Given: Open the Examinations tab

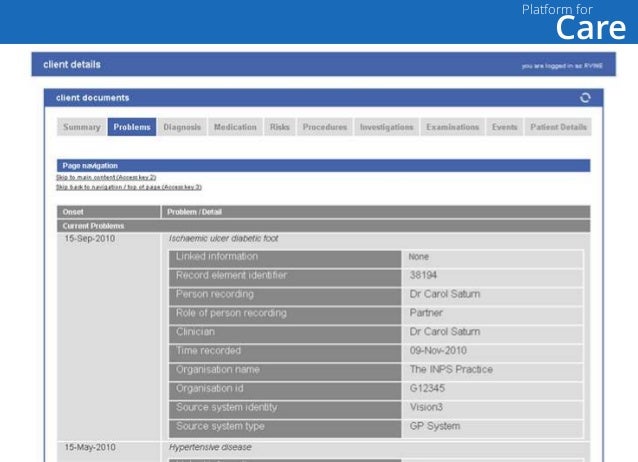Looking at the screenshot, I should click(452, 127).
